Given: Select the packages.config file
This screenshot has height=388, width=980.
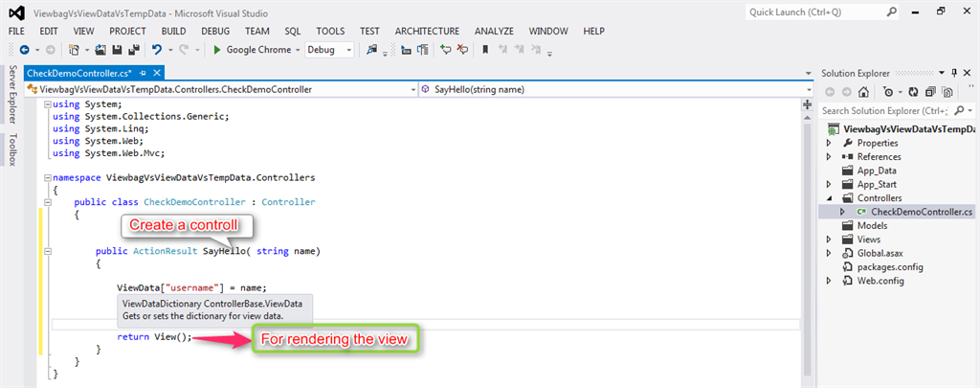Looking at the screenshot, I should click(890, 266).
